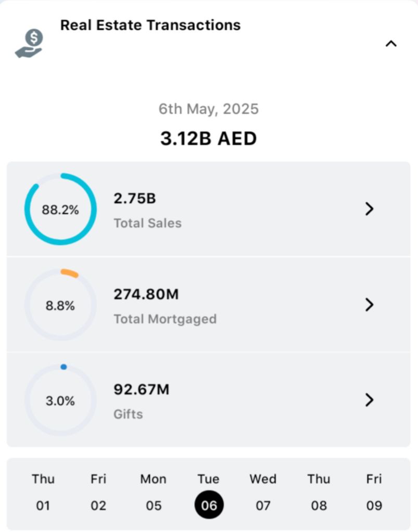The image size is (418, 532).
Task: Select Thursday 08 in date strip
Action: tap(319, 492)
